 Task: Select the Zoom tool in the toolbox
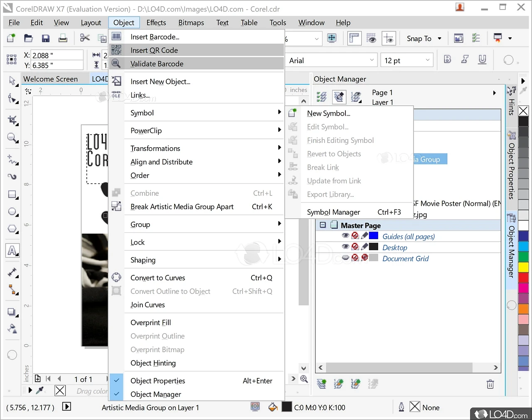(x=12, y=138)
